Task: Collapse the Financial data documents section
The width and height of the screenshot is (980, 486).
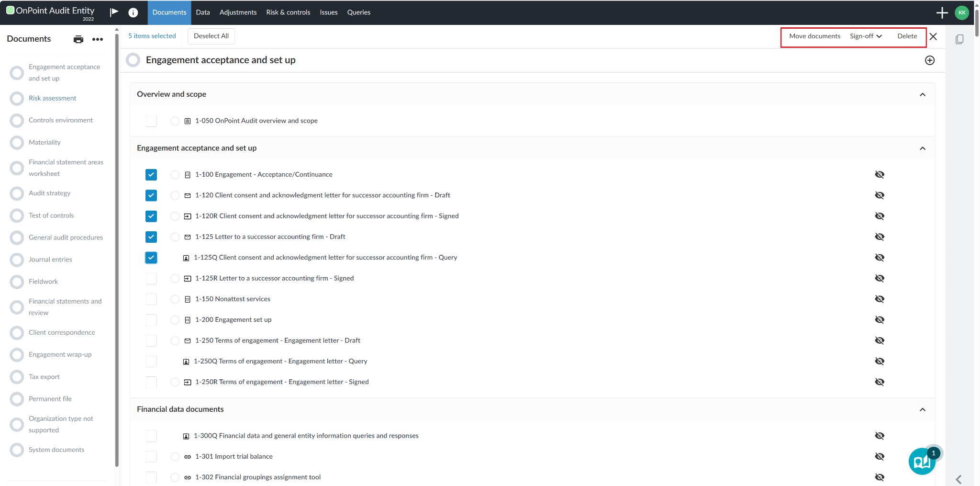Action: click(x=922, y=410)
